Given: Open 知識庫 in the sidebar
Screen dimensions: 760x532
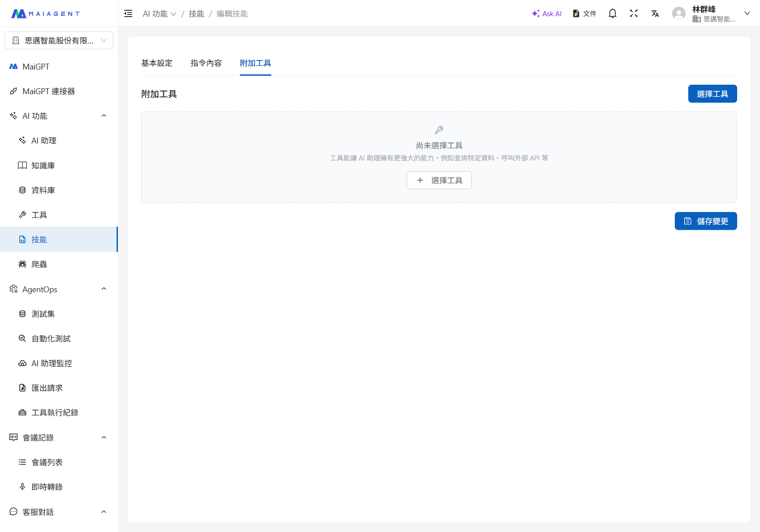Looking at the screenshot, I should pos(43,165).
